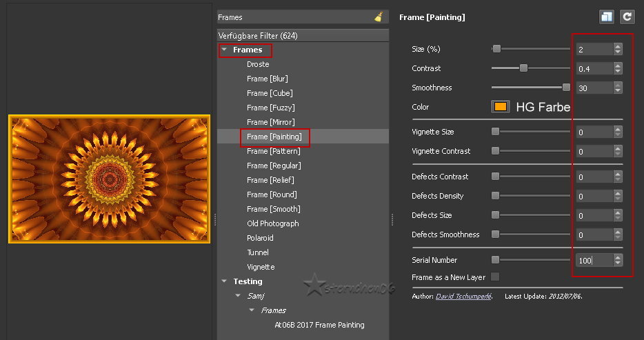The image size is (644, 340).
Task: Click the copy parameters icon button
Action: (x=607, y=17)
